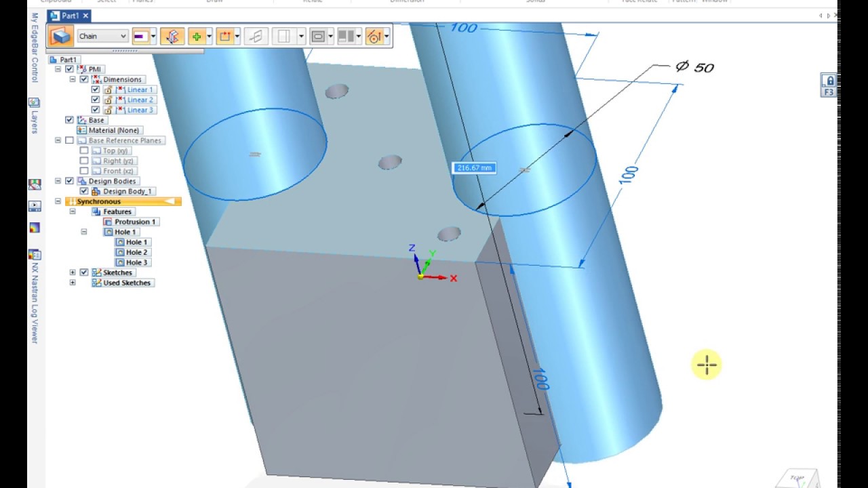Toggle the Base checkbox
The width and height of the screenshot is (868, 488).
point(69,120)
